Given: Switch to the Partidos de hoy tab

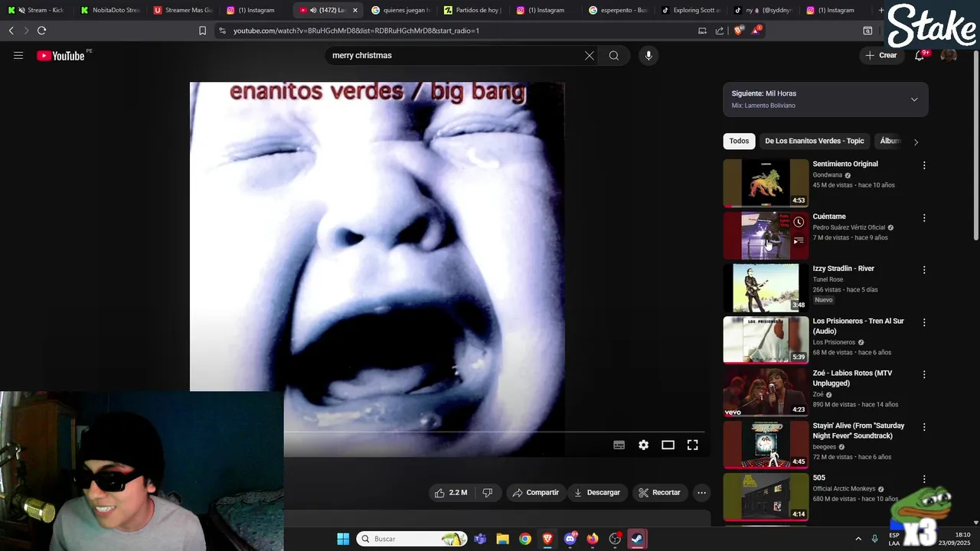Looking at the screenshot, I should pyautogui.click(x=473, y=10).
